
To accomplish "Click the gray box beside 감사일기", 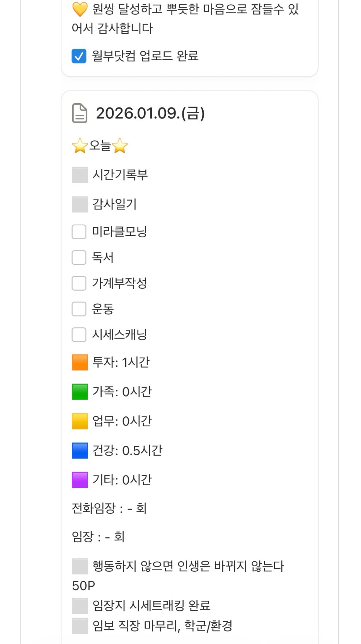I will (x=80, y=204).
